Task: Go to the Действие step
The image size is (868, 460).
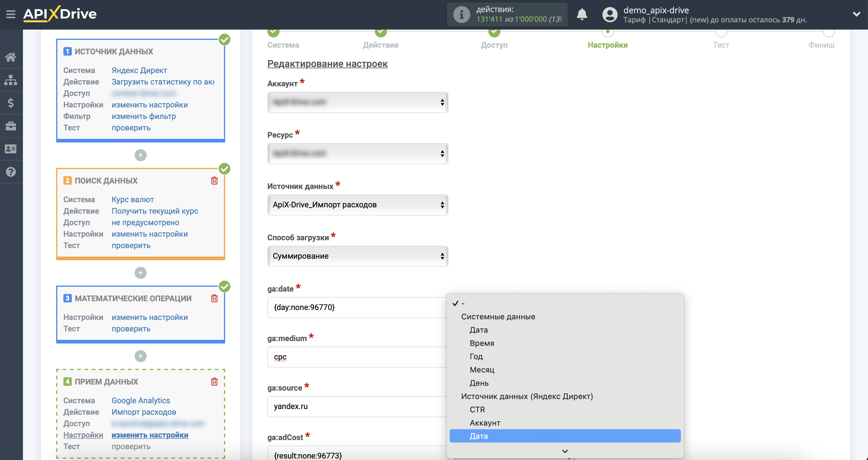Action: point(381,45)
